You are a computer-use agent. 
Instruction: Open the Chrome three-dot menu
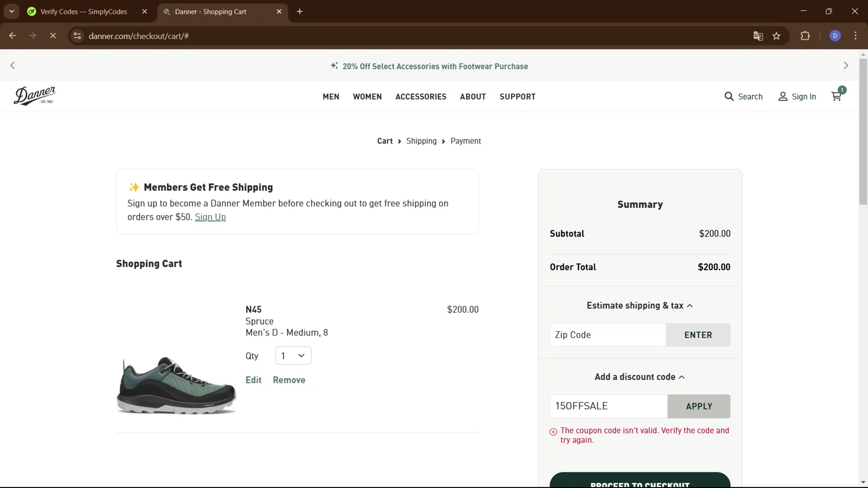coord(855,36)
